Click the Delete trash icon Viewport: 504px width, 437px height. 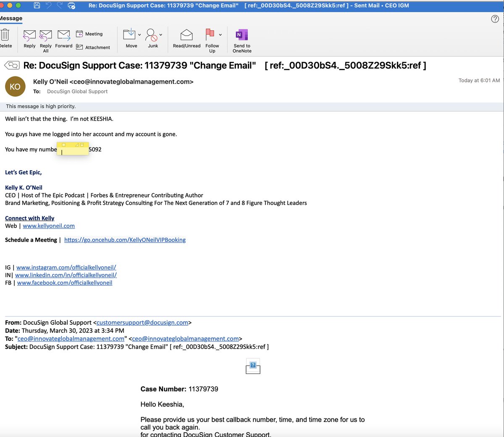tap(5, 35)
